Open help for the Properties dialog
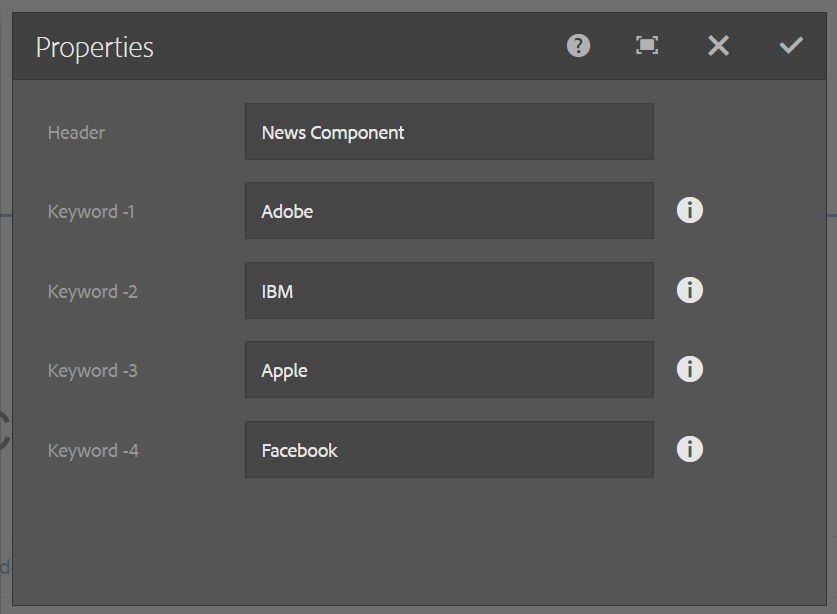This screenshot has height=614, width=837. point(578,45)
